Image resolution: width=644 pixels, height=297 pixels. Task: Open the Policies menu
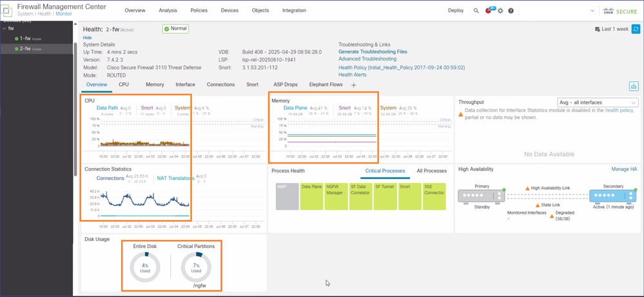[x=199, y=11]
